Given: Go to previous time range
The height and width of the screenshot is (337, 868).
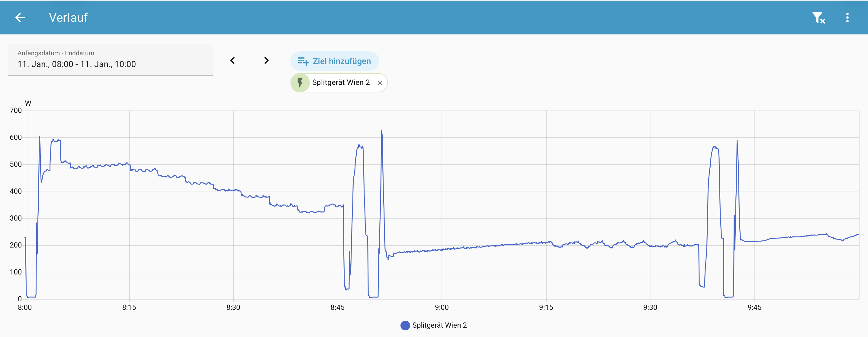Looking at the screenshot, I should 233,61.
